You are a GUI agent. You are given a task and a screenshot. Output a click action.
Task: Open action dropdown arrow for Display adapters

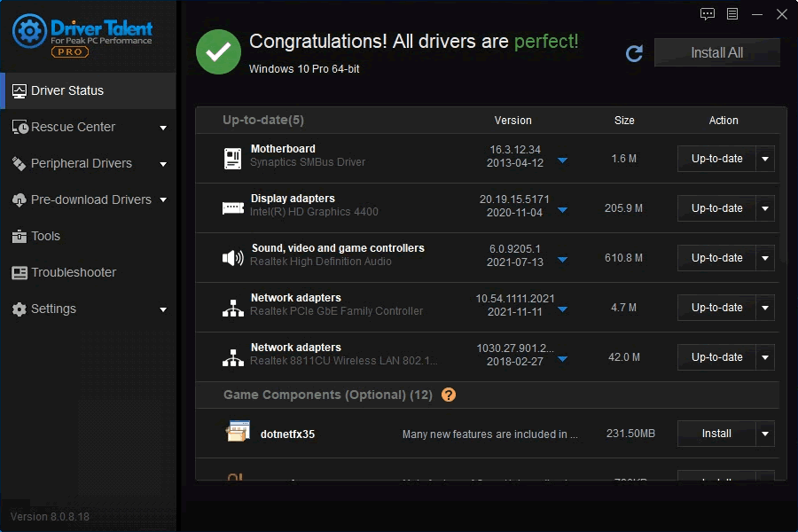tap(765, 208)
